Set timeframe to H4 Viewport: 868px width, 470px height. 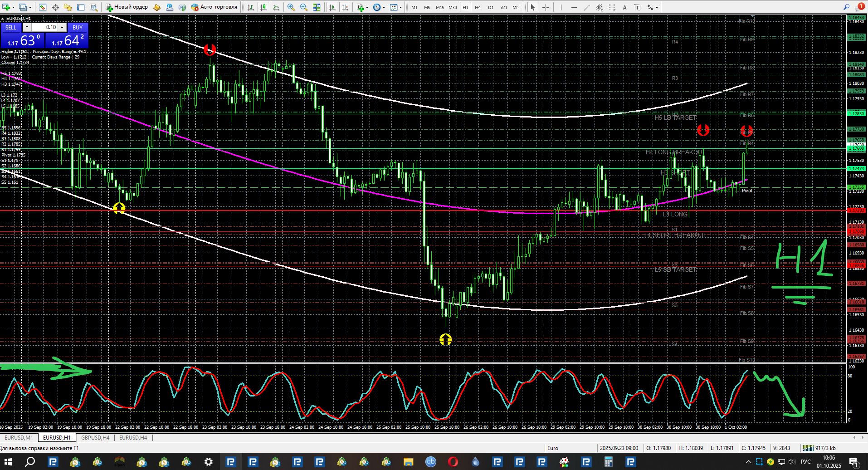pyautogui.click(x=478, y=7)
